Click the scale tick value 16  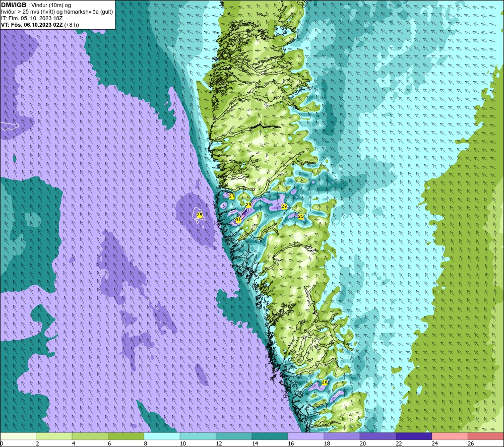(x=291, y=443)
